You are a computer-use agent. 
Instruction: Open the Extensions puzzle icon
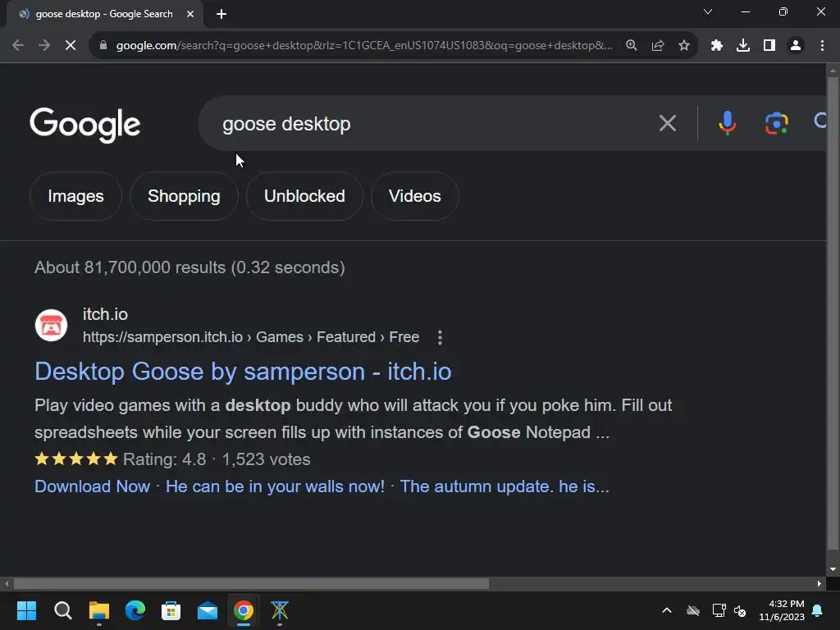click(x=717, y=46)
